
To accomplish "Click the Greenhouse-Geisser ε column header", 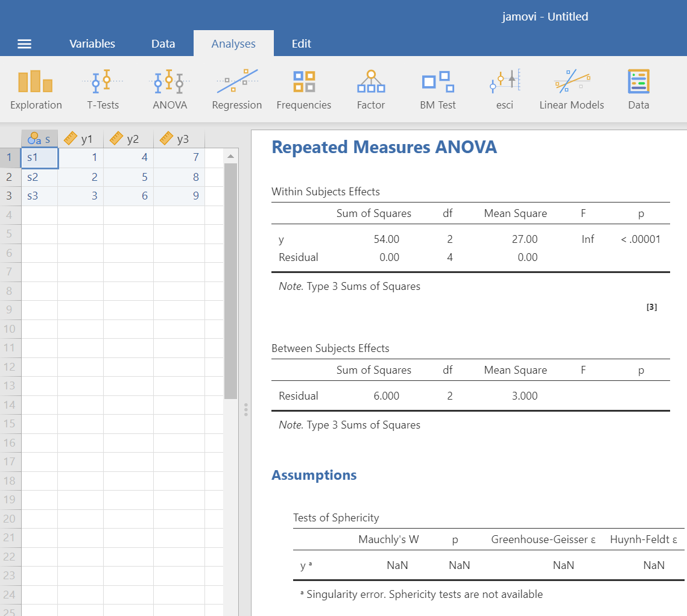I will (x=543, y=540).
